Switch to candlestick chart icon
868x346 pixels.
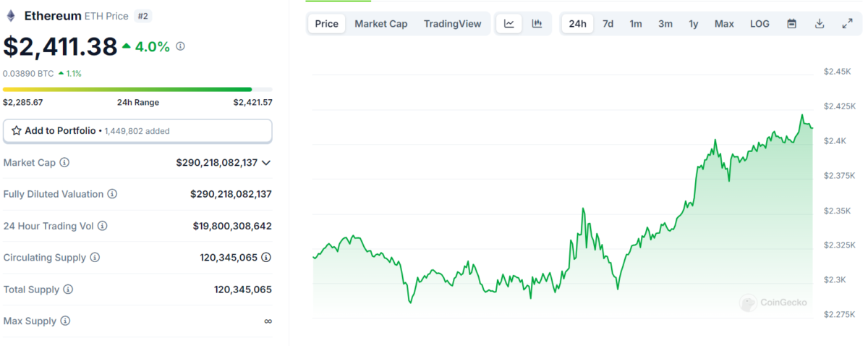537,24
